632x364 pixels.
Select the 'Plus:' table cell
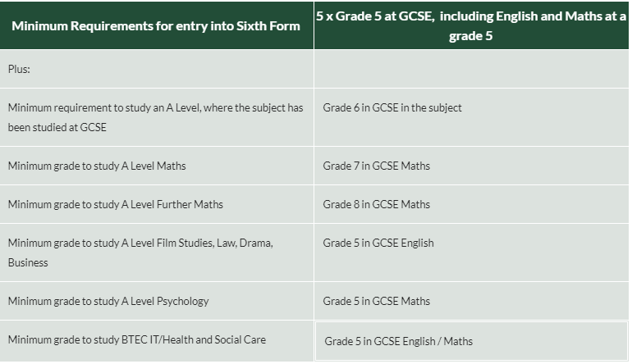(157, 69)
